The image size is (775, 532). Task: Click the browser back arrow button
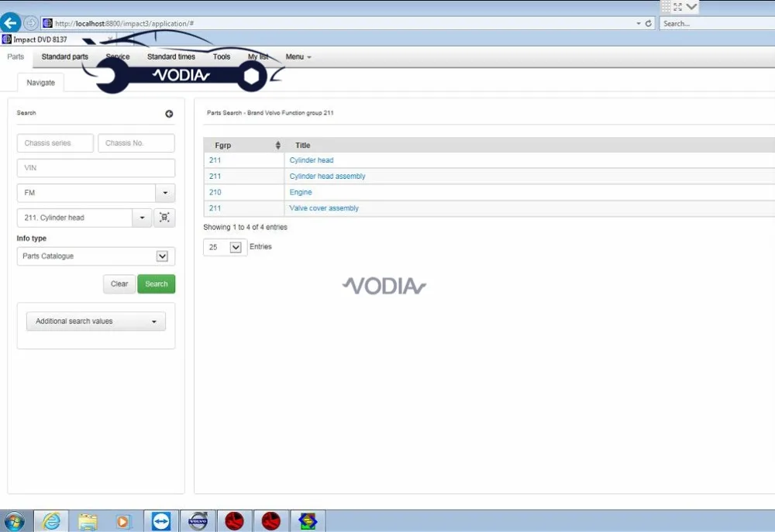click(x=10, y=22)
